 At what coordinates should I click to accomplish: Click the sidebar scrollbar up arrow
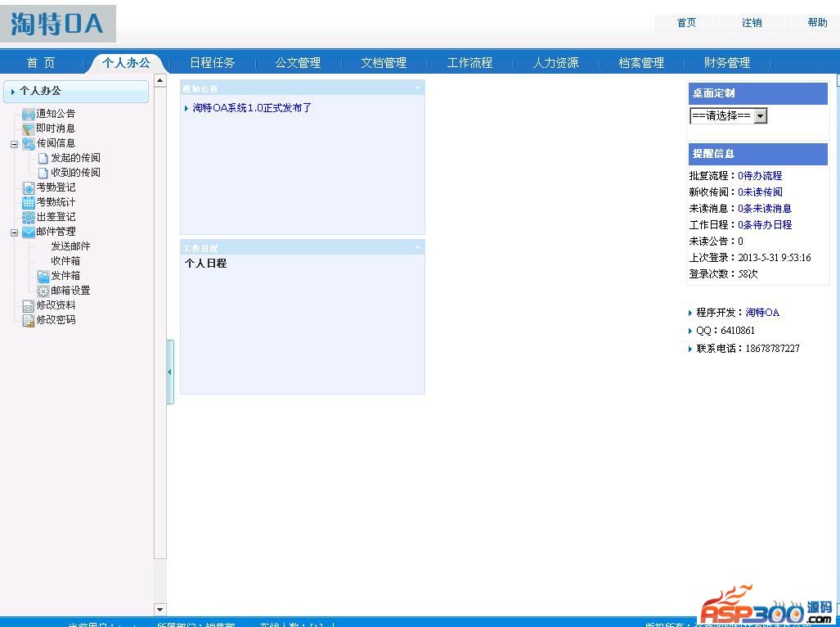pyautogui.click(x=159, y=81)
